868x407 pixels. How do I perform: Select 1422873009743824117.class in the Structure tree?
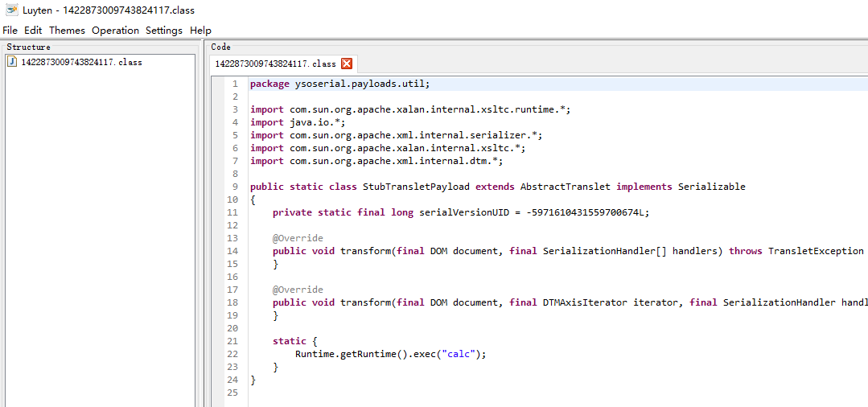tap(81, 62)
